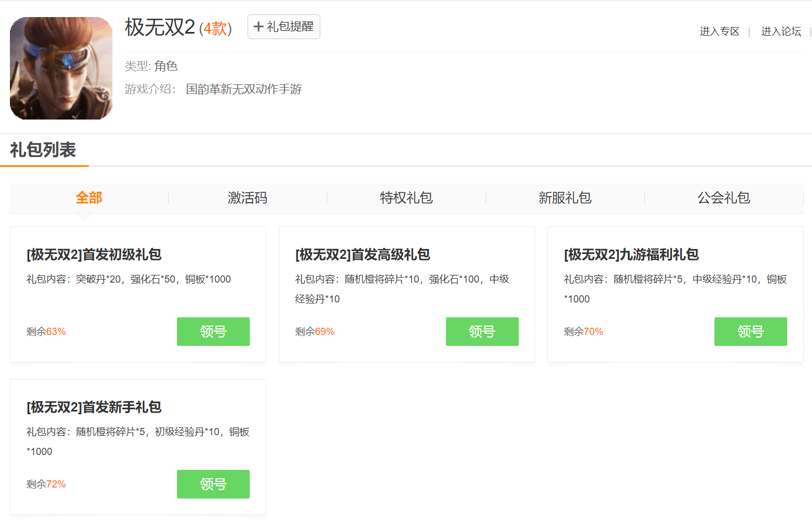Click the plus icon in 礼包提醒
This screenshot has height=520, width=812.
[258, 26]
